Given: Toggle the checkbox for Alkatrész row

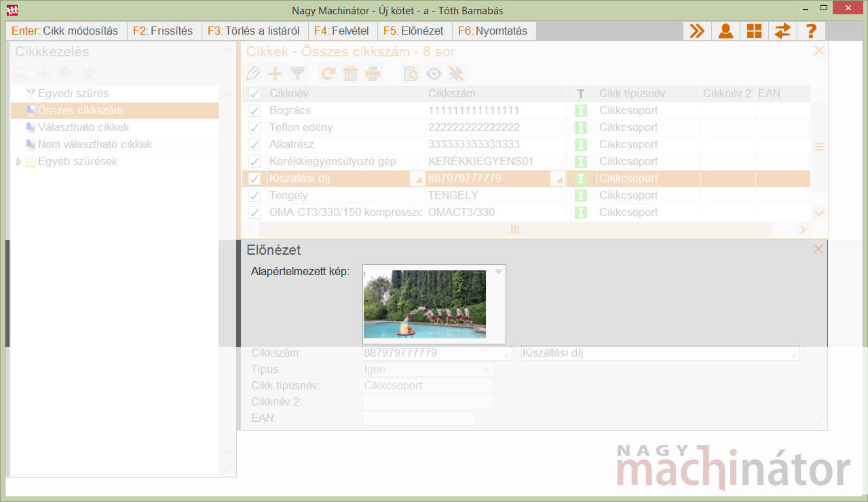Looking at the screenshot, I should pyautogui.click(x=254, y=145).
